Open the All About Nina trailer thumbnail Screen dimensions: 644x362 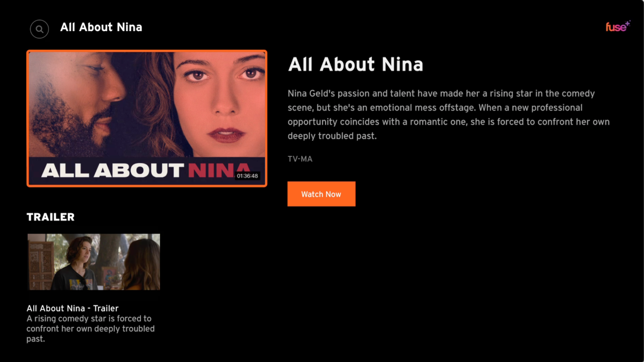pos(94,262)
